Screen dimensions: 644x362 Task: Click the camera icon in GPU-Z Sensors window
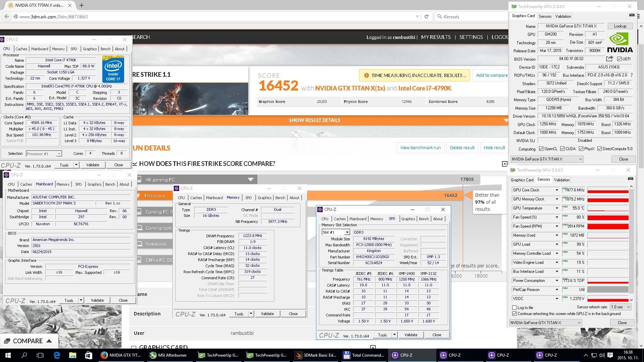coord(630,179)
